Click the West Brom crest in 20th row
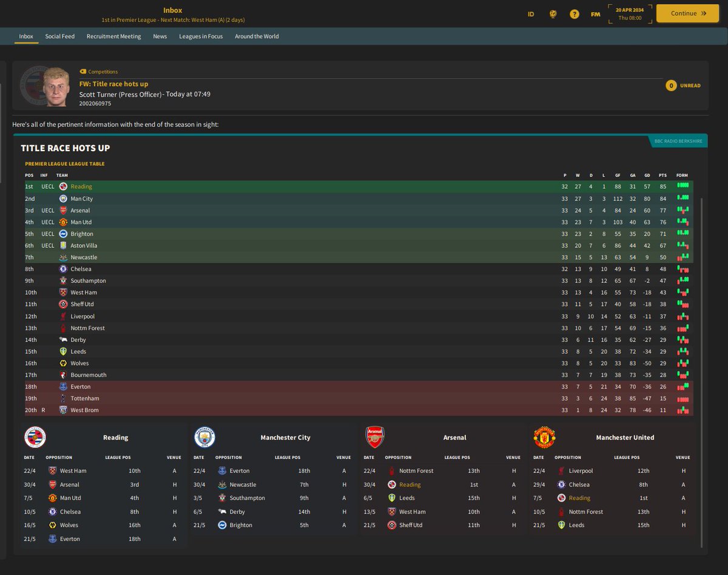Screen dimensions: 728x575 (63, 410)
